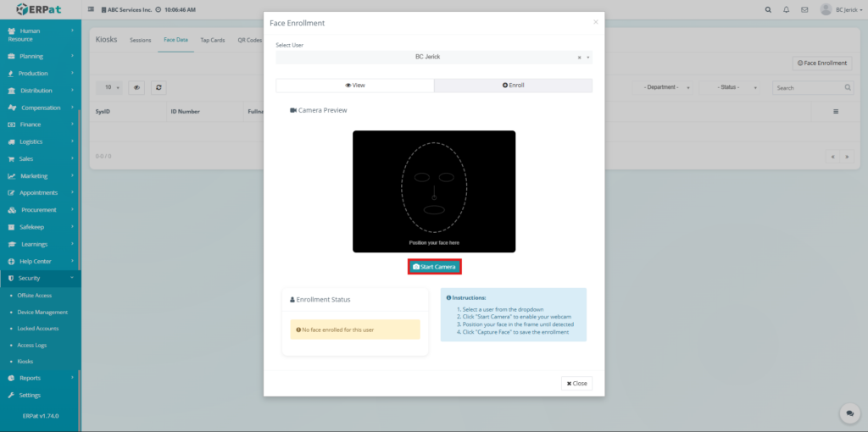Sort by SysID column header
This screenshot has height=432, width=868.
[x=103, y=112]
